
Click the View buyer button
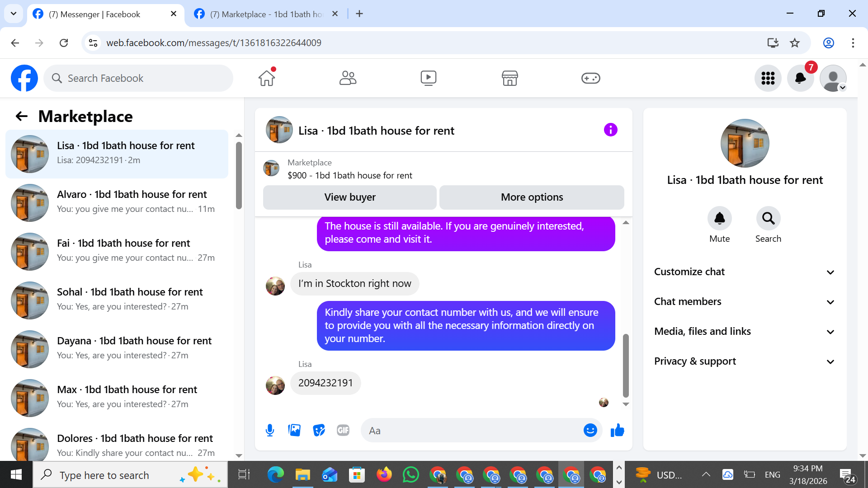pyautogui.click(x=350, y=197)
